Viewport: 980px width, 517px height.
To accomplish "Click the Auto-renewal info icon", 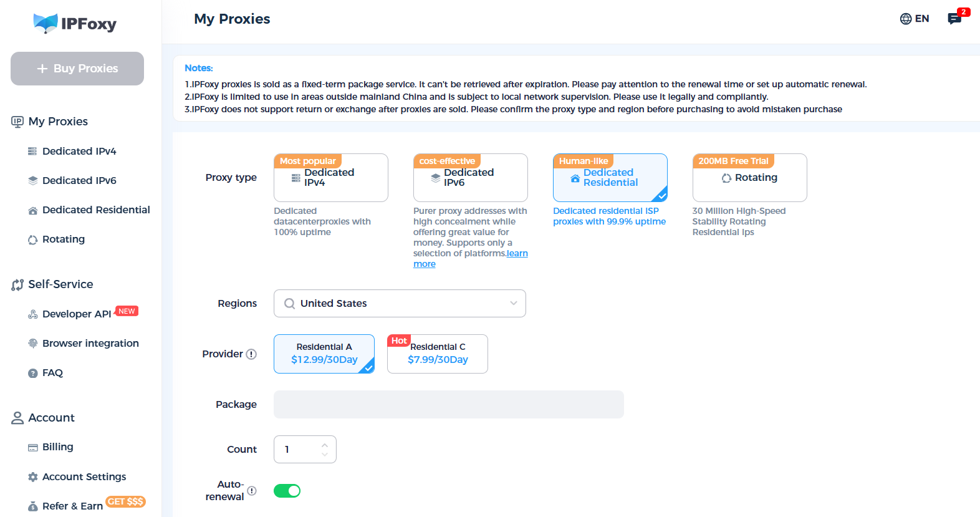I will click(252, 491).
